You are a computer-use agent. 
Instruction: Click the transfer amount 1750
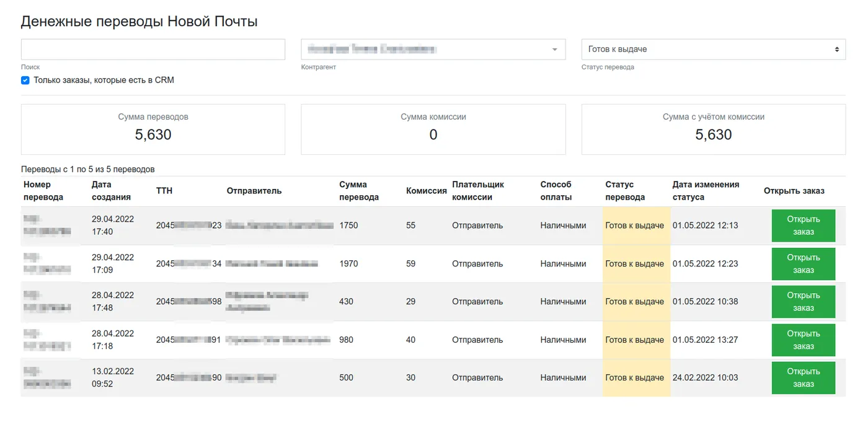(x=348, y=226)
